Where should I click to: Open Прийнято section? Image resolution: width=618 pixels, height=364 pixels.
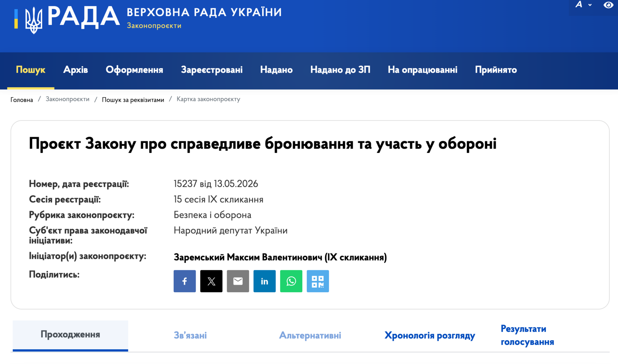pyautogui.click(x=496, y=70)
